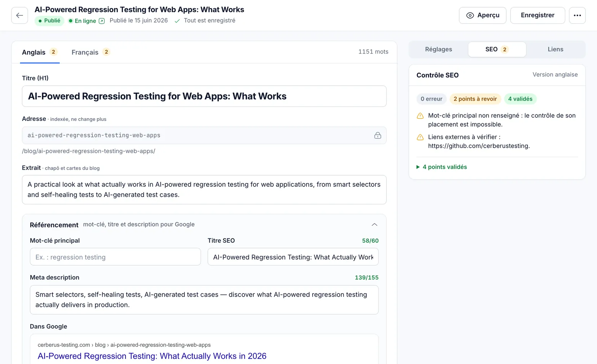Viewport: 597px width, 364px height.
Task: Collapse the Référencement section chevron
Action: pyautogui.click(x=374, y=225)
